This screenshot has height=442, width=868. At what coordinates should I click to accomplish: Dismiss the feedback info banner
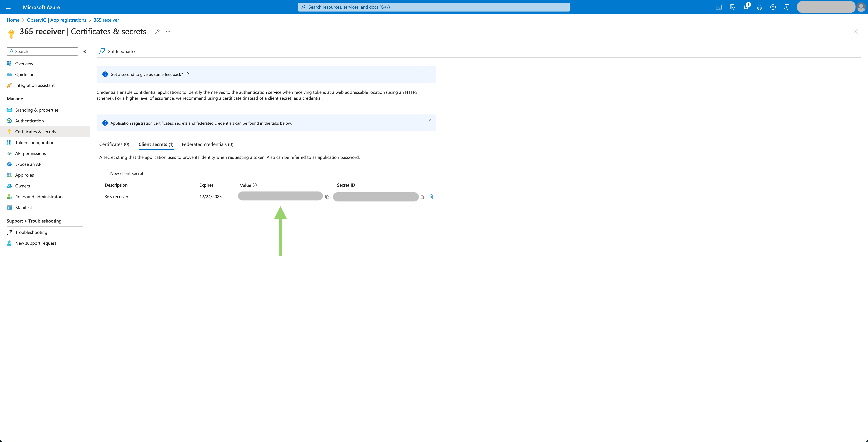(430, 71)
